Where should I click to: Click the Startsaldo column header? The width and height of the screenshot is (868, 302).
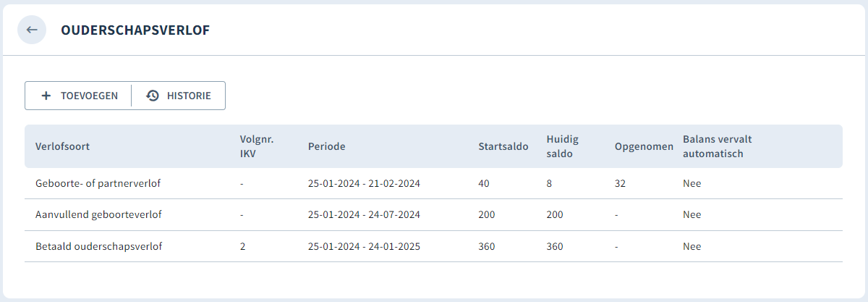click(x=503, y=146)
